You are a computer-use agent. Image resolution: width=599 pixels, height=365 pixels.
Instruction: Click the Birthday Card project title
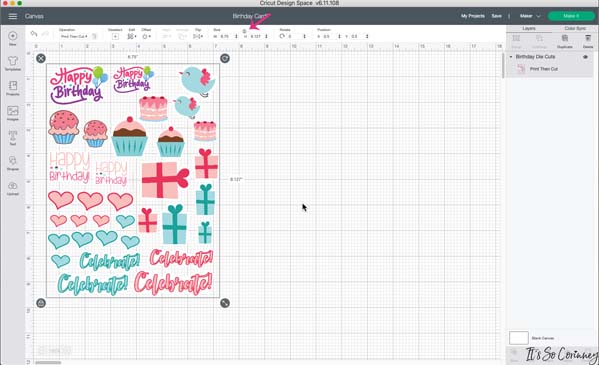[249, 16]
